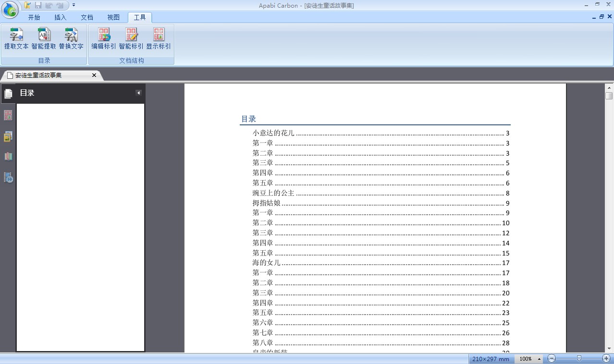The image size is (614, 364).
Task: Click the save quick-access icon
Action: click(38, 5)
